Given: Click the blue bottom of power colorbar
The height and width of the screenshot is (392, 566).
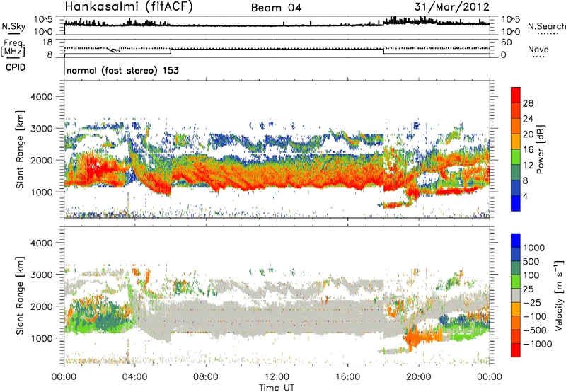Looking at the screenshot, I should pyautogui.click(x=516, y=204).
